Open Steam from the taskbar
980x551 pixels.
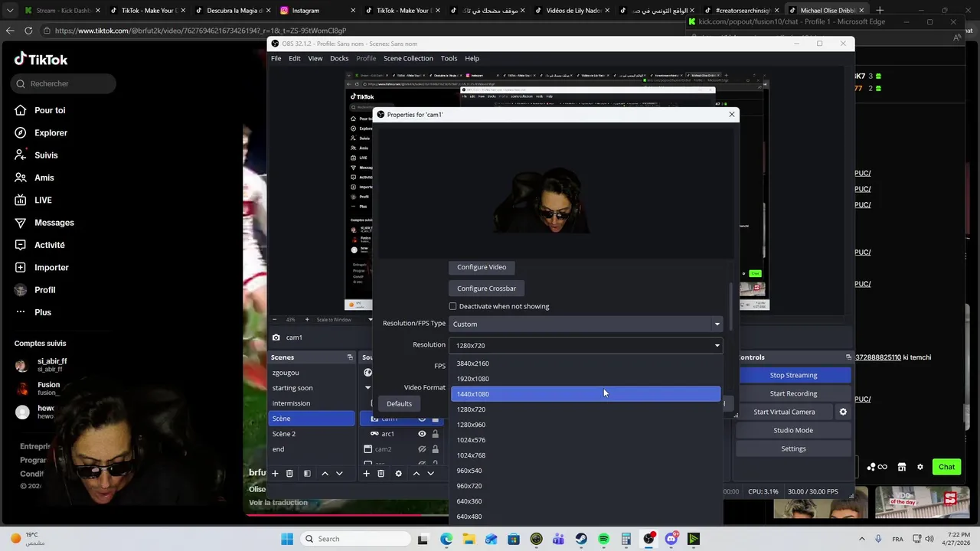[581, 539]
